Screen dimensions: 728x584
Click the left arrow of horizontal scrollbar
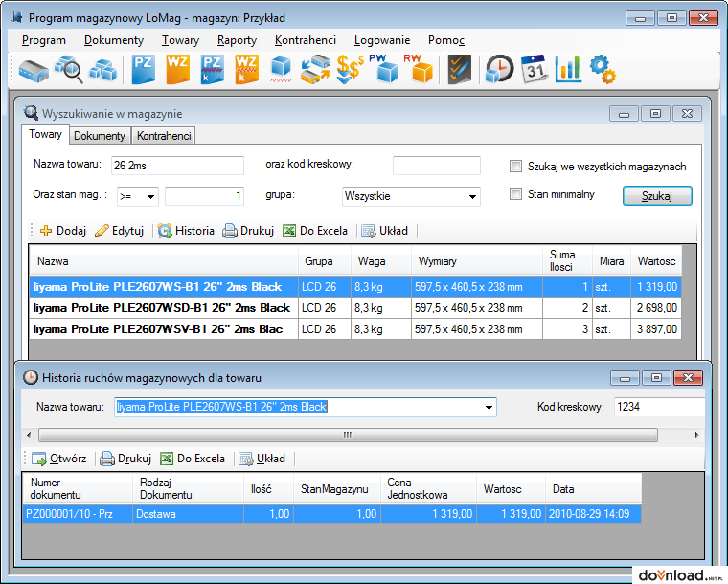(x=29, y=435)
